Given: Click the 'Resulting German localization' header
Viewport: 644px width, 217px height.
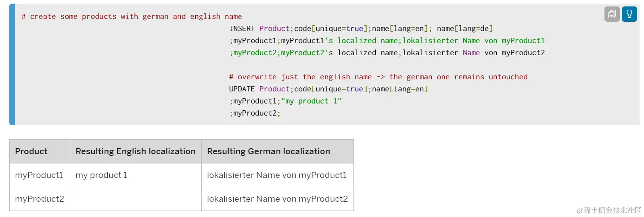Looking at the screenshot, I should (278, 151).
